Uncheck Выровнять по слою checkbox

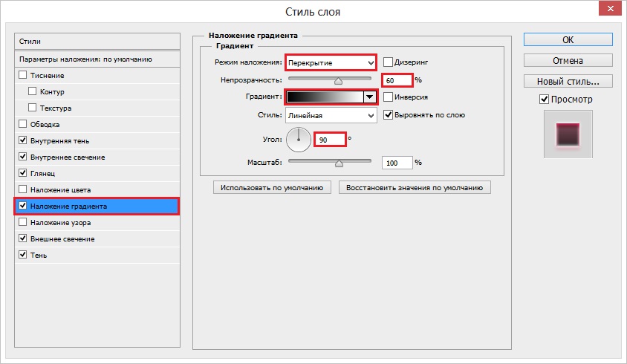[388, 115]
